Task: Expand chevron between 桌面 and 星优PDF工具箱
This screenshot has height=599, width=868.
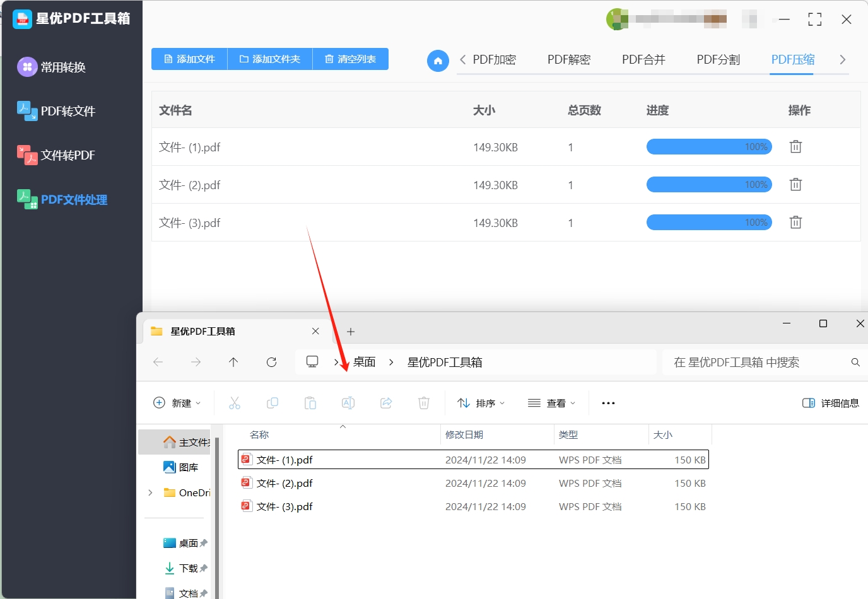Action: [391, 362]
